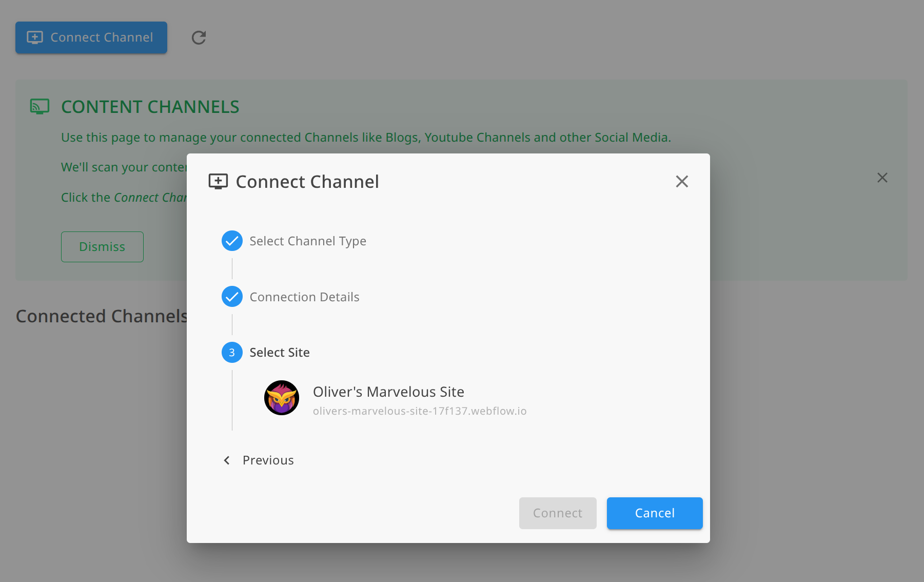
Task: Open the Connected Channels section heading
Action: [x=101, y=316]
